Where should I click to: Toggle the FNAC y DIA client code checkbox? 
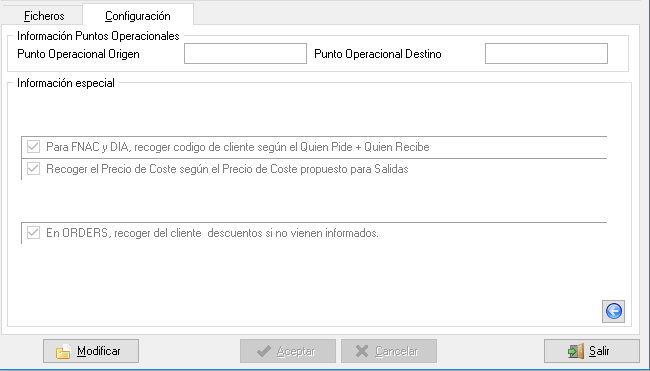point(33,147)
